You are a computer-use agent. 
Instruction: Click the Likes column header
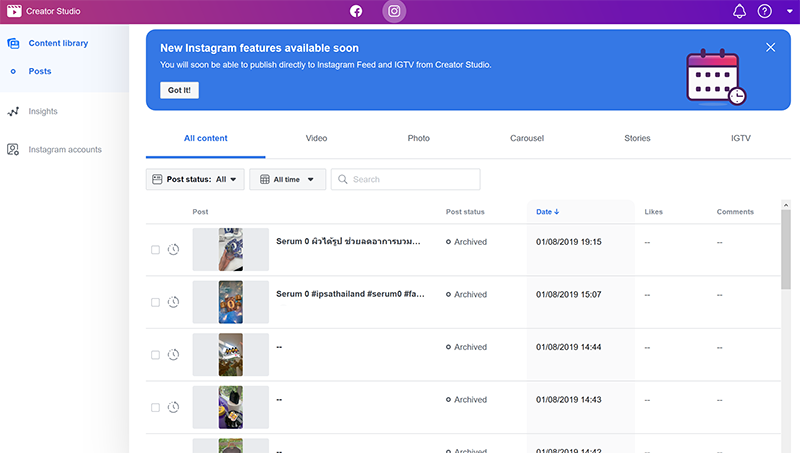[654, 212]
